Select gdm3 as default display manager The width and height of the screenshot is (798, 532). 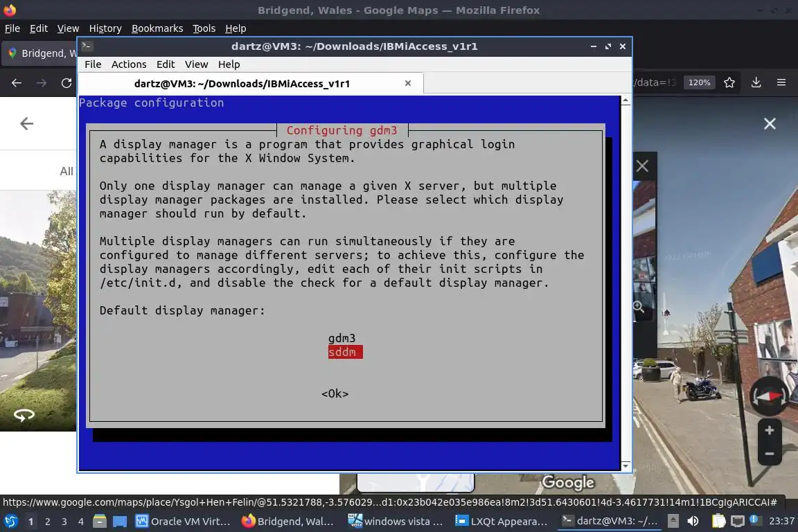(342, 338)
